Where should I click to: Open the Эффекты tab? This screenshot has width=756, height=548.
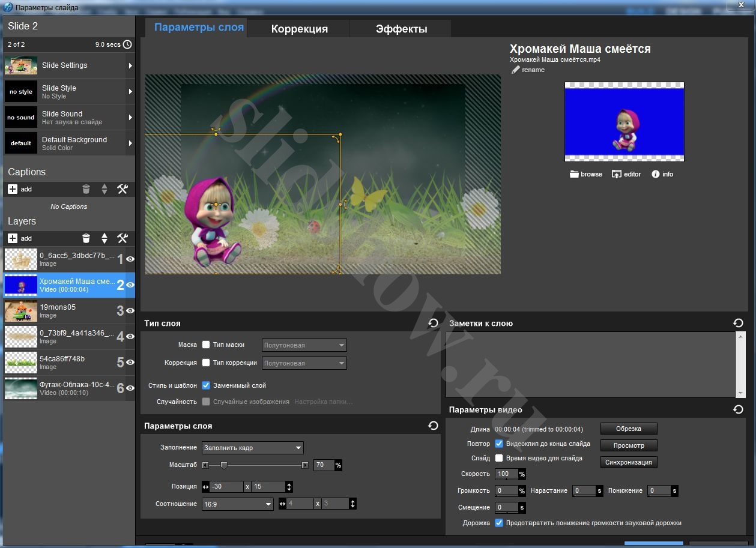[x=401, y=29]
